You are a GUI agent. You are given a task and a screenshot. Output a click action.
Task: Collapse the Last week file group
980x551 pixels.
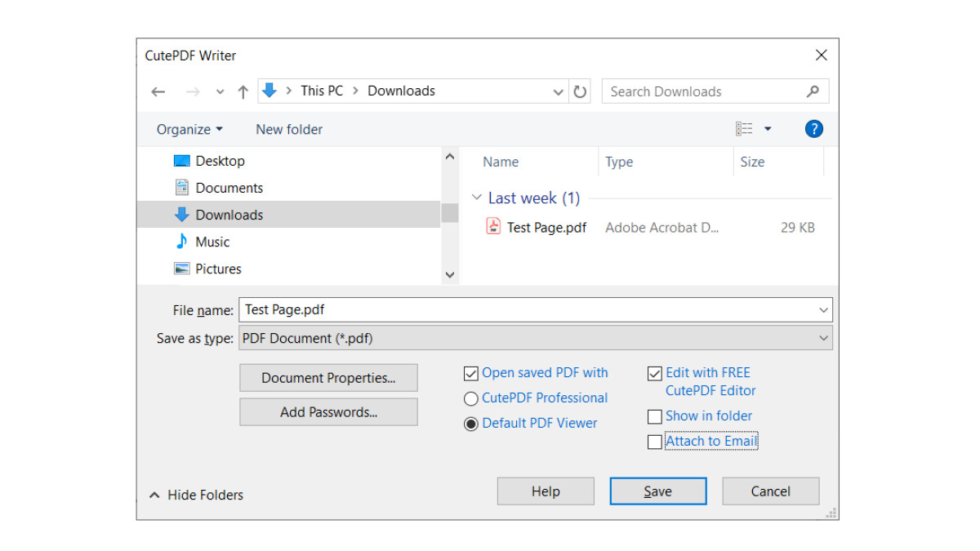pos(477,198)
